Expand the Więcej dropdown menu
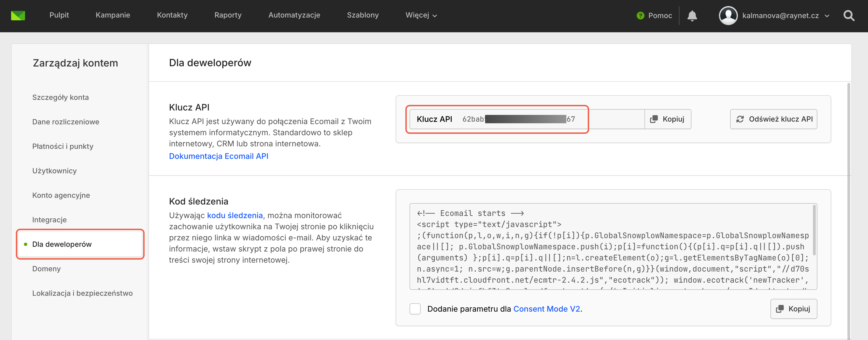Image resolution: width=868 pixels, height=340 pixels. pos(421,15)
